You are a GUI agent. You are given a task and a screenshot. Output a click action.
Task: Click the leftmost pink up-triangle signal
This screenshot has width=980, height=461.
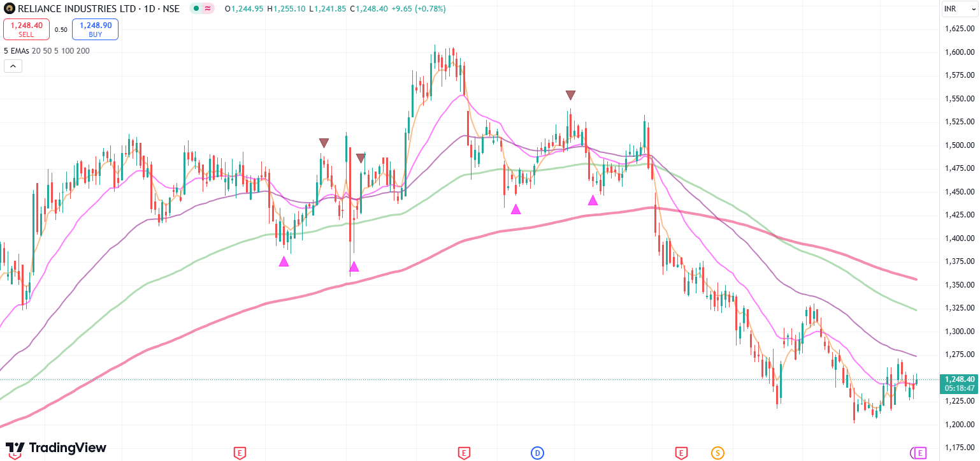click(284, 261)
